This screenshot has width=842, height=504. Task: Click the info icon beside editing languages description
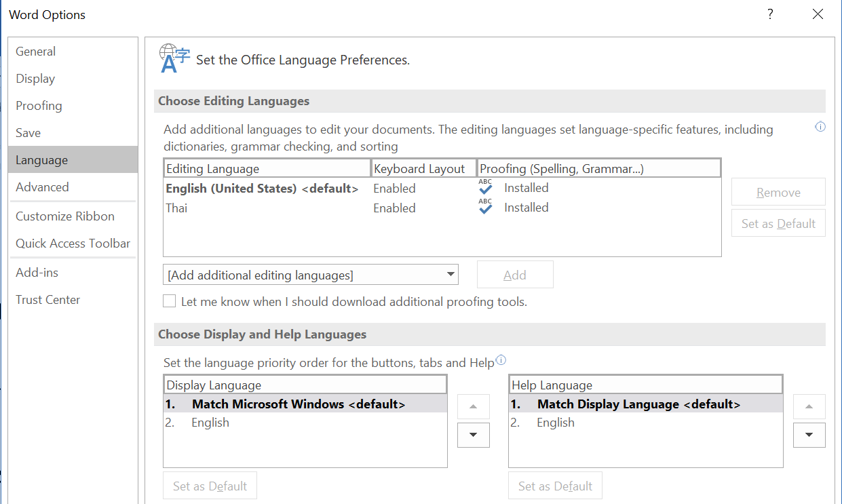tap(820, 127)
